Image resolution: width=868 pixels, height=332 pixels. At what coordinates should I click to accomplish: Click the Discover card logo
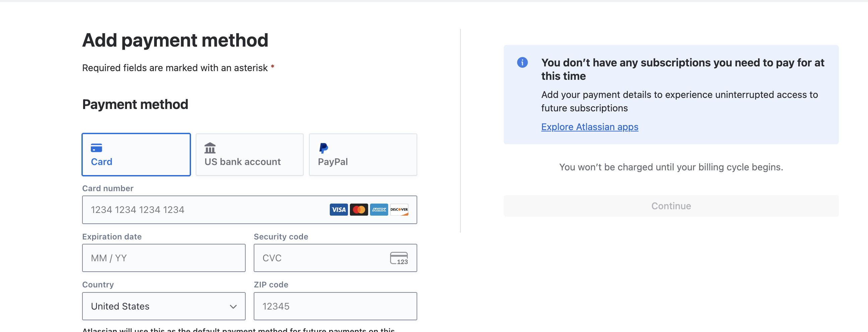(x=399, y=210)
